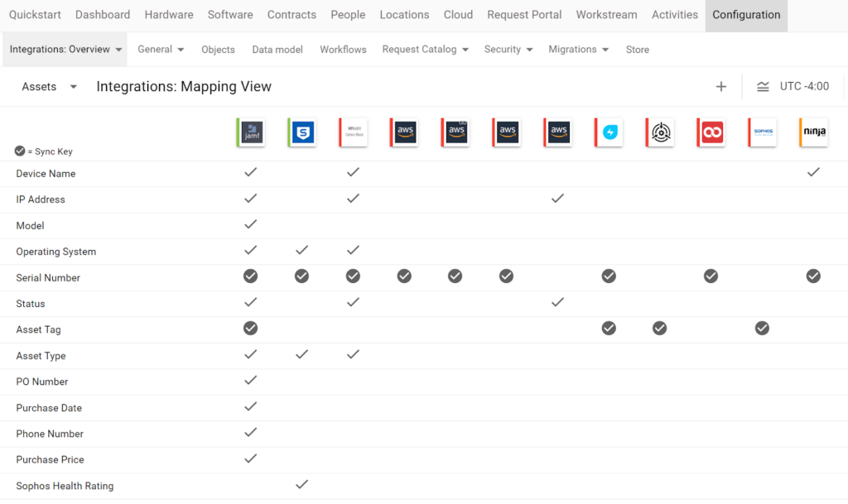Viewport: 848px width, 504px height.
Task: Open the Cloud tab
Action: (x=458, y=15)
